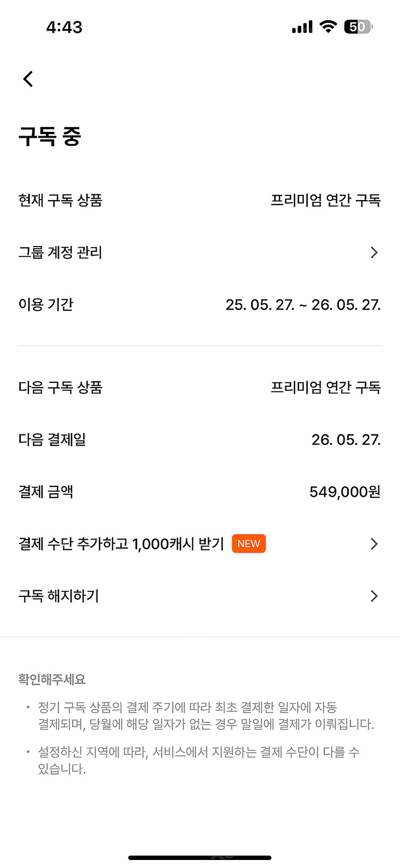Tap the orange NEW badge

249,543
